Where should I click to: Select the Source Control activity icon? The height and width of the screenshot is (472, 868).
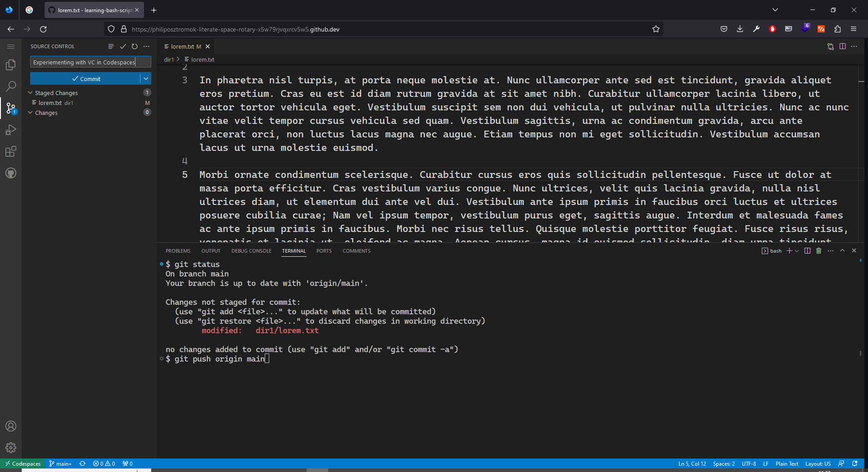tap(11, 108)
